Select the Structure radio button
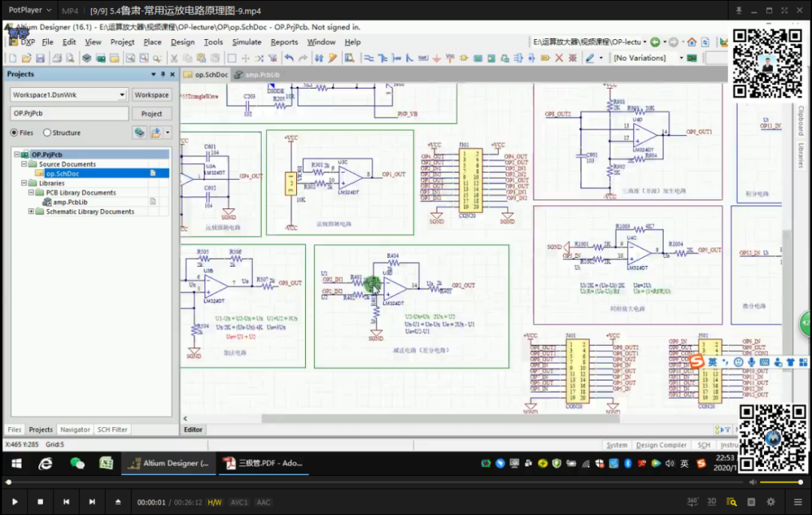 47,133
